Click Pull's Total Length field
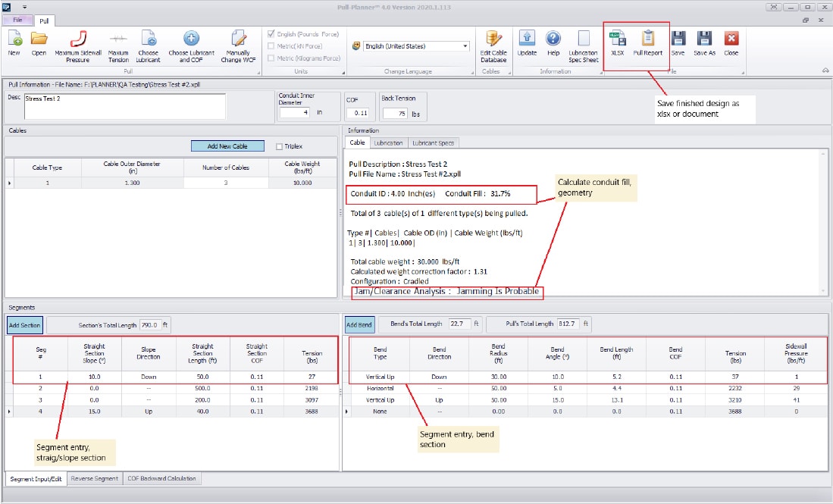The width and height of the screenshot is (833, 504). (566, 324)
